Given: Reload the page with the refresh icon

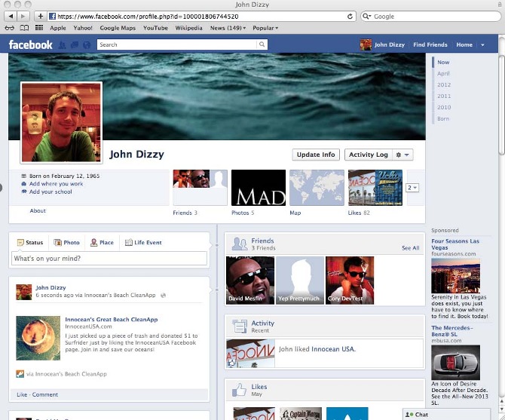Looking at the screenshot, I should coord(350,16).
